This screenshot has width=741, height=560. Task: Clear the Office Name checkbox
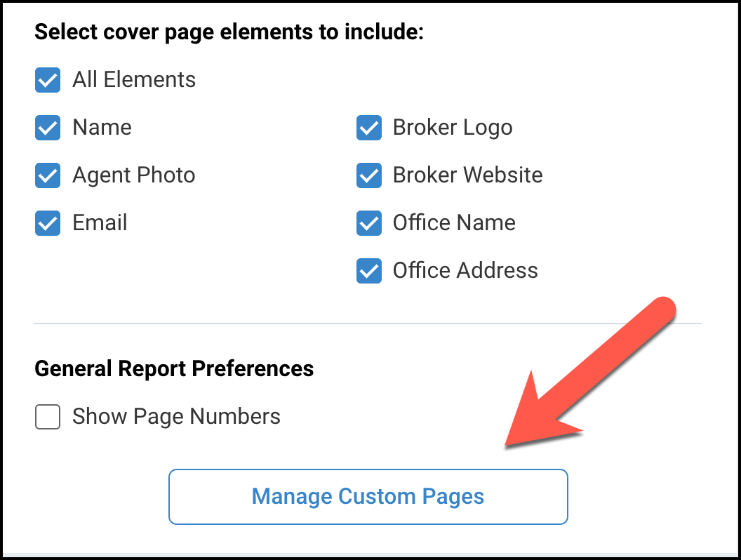[x=369, y=223]
